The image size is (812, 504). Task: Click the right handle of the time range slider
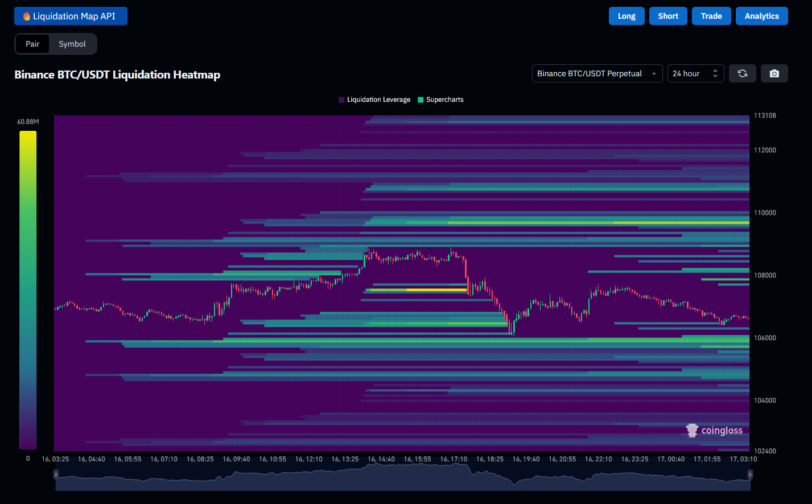pos(750,474)
